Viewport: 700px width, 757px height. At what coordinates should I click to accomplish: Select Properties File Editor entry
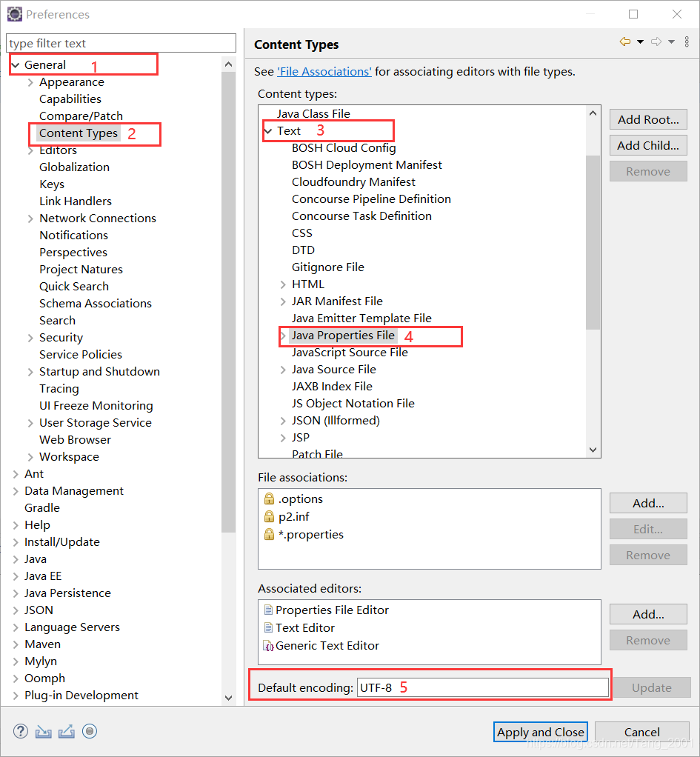(x=327, y=610)
